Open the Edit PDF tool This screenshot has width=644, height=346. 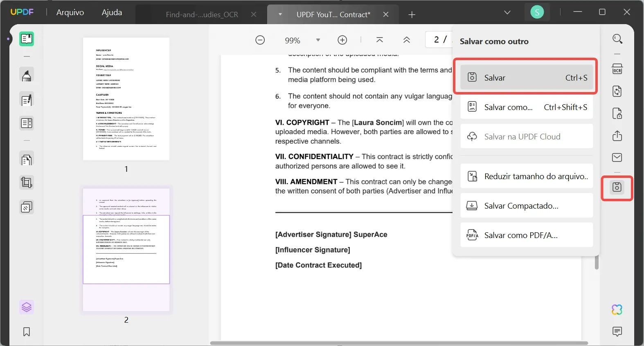pos(27,100)
